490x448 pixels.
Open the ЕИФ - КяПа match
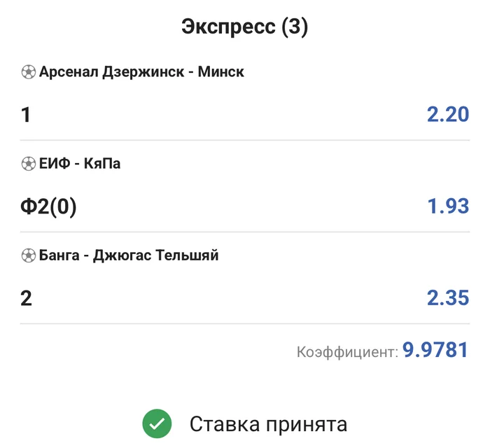80,164
